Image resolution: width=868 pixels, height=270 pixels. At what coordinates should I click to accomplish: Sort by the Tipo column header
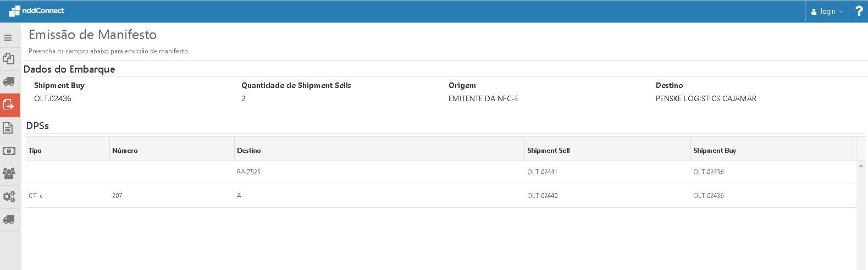point(35,151)
